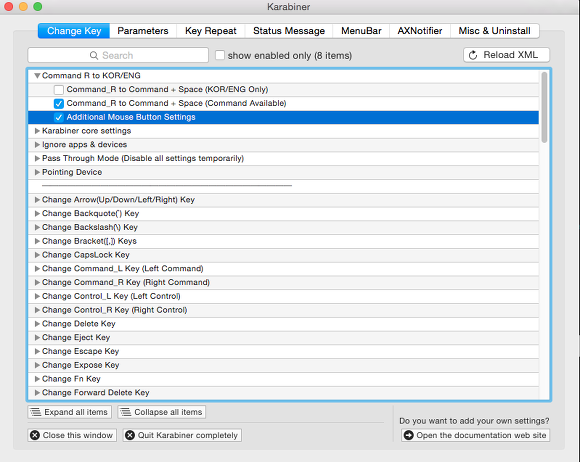Click the magnifier icon in Search field
Viewport: 580px width, 462px height.
click(94, 55)
